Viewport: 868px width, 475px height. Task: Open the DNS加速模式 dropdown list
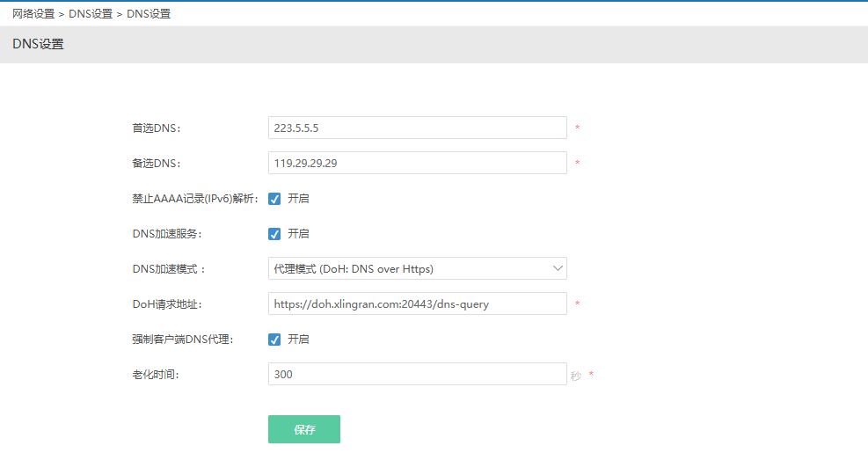417,268
